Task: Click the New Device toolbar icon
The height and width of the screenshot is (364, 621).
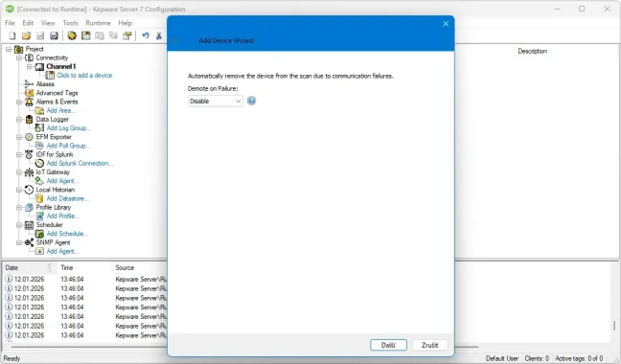Action: click(86, 36)
